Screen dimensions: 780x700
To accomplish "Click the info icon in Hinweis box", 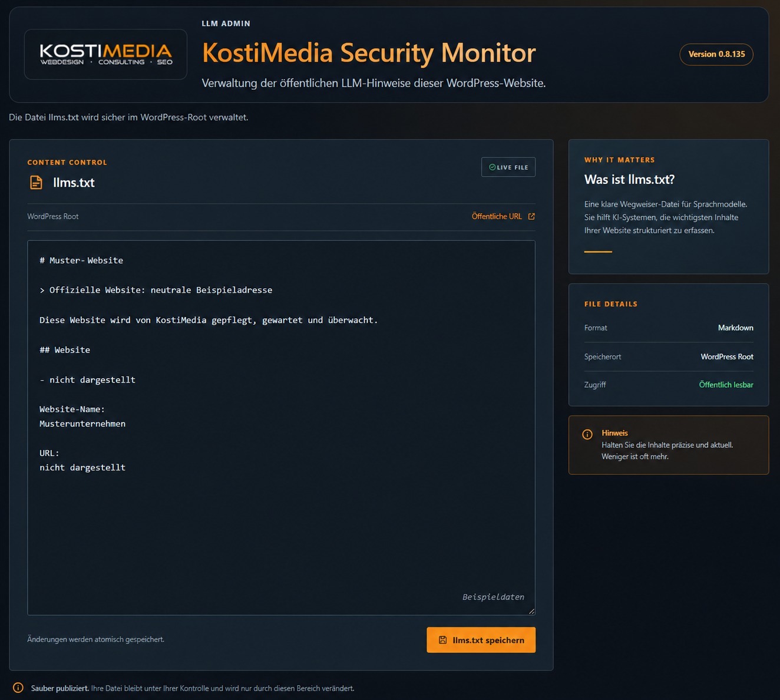I will (x=587, y=434).
